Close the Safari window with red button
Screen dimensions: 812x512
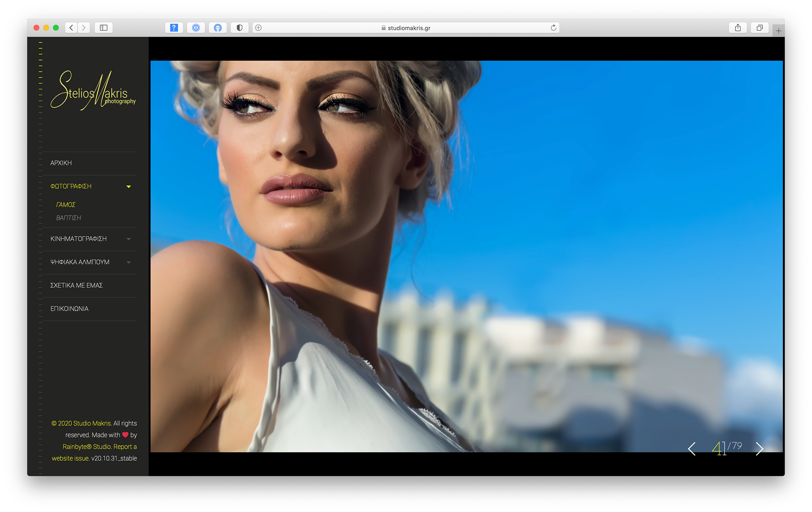36,28
